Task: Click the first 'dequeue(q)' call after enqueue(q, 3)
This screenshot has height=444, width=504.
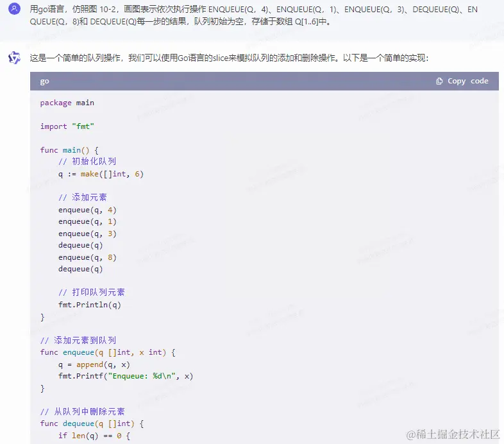Action: coord(80,245)
